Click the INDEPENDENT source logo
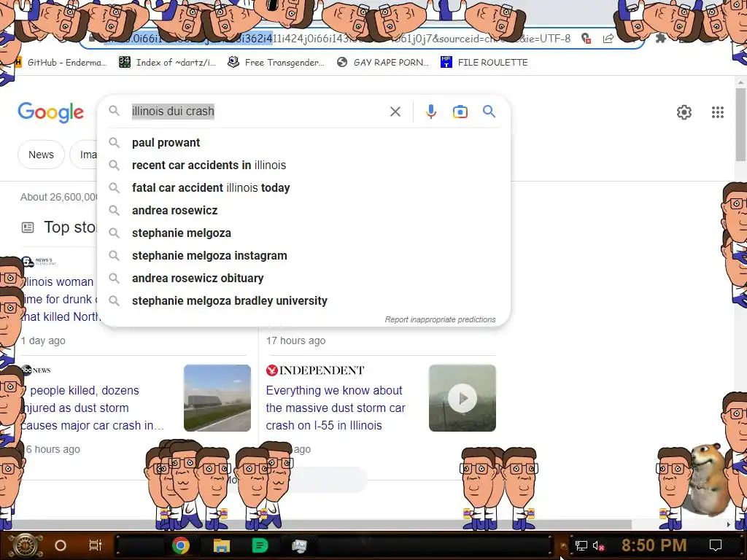The image size is (747, 560). pyautogui.click(x=315, y=370)
